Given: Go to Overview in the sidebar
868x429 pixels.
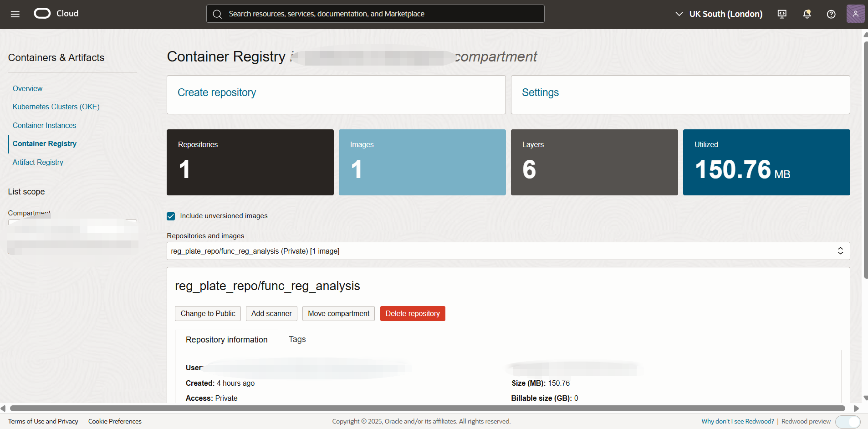Looking at the screenshot, I should click(x=27, y=88).
